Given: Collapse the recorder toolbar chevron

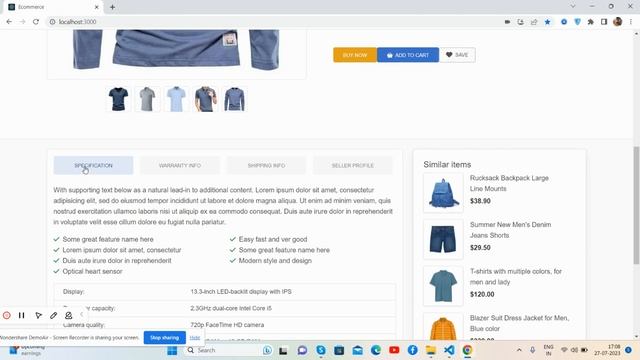Looking at the screenshot, I should pyautogui.click(x=81, y=314).
